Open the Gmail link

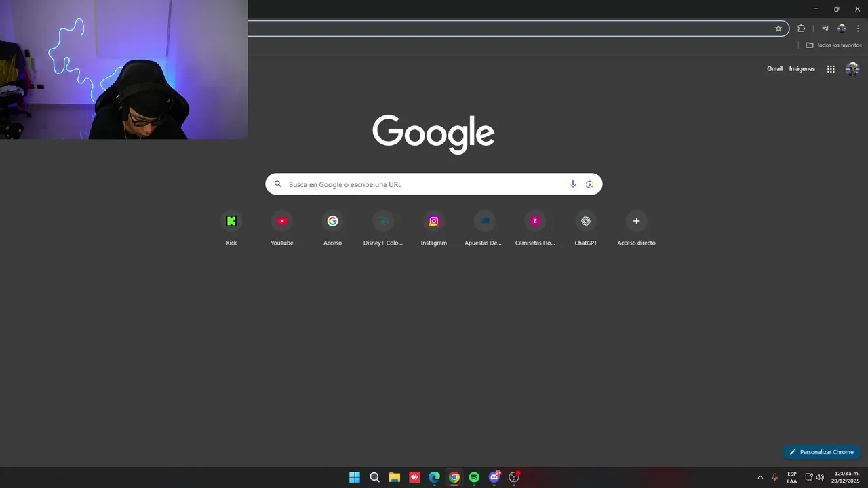coord(774,69)
